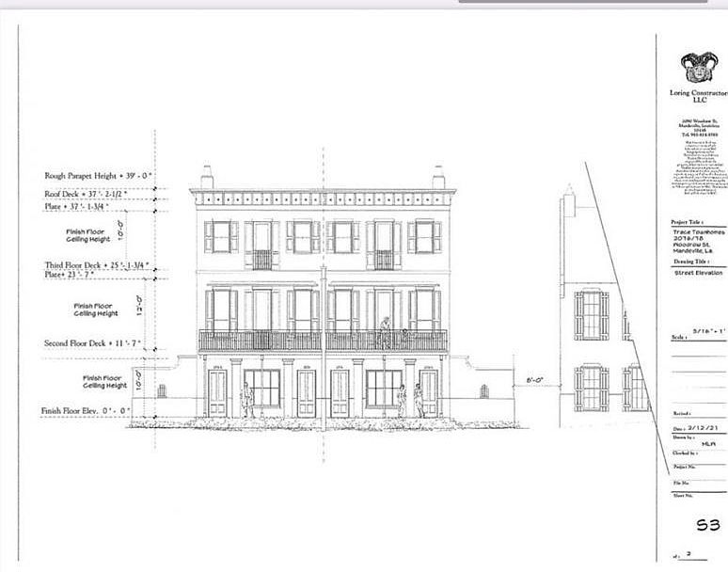Click the 6'-0" dimension between buildings
The width and height of the screenshot is (728, 572).
pos(535,380)
